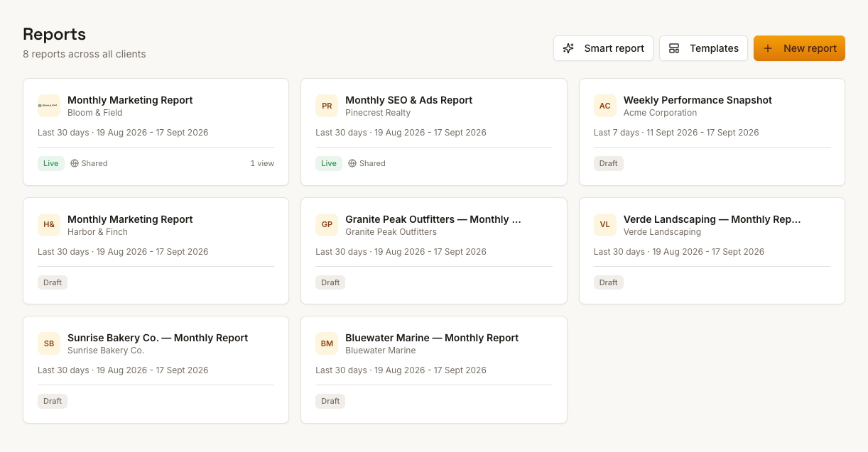The image size is (868, 452).
Task: Click the Harbor & Finch client name
Action: tap(97, 232)
